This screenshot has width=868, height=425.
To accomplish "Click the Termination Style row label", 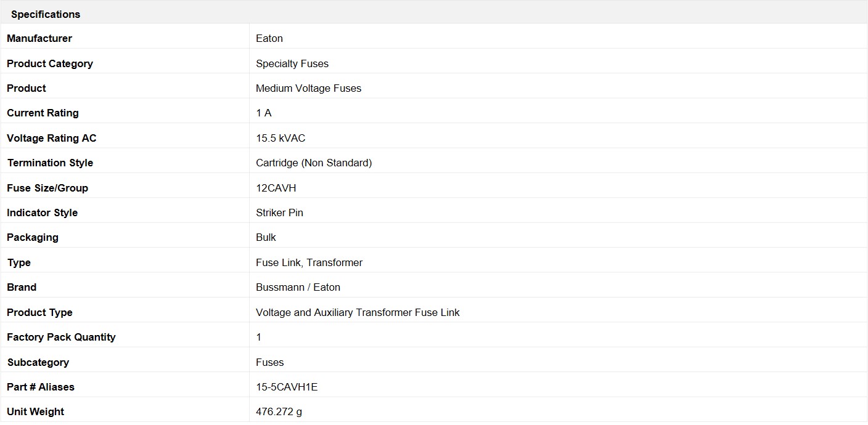I will coord(50,163).
